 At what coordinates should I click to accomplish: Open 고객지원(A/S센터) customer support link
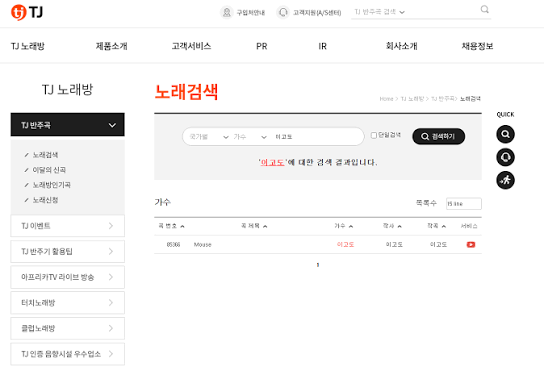pyautogui.click(x=309, y=13)
